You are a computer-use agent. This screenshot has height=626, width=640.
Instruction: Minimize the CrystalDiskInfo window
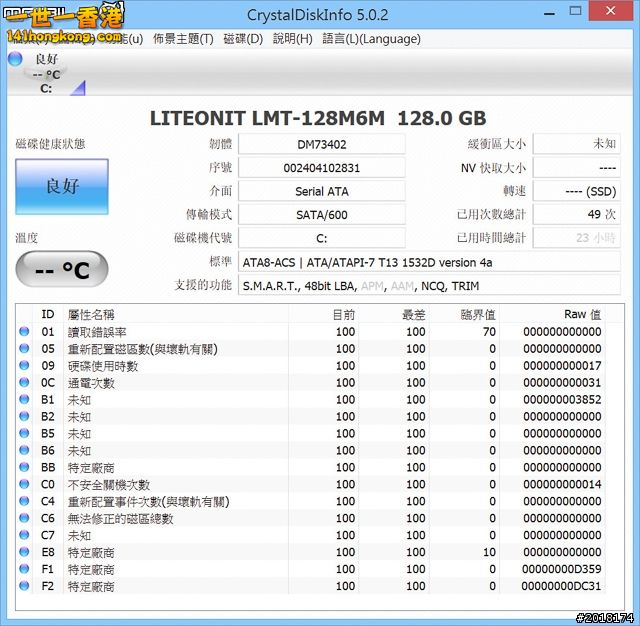click(549, 12)
